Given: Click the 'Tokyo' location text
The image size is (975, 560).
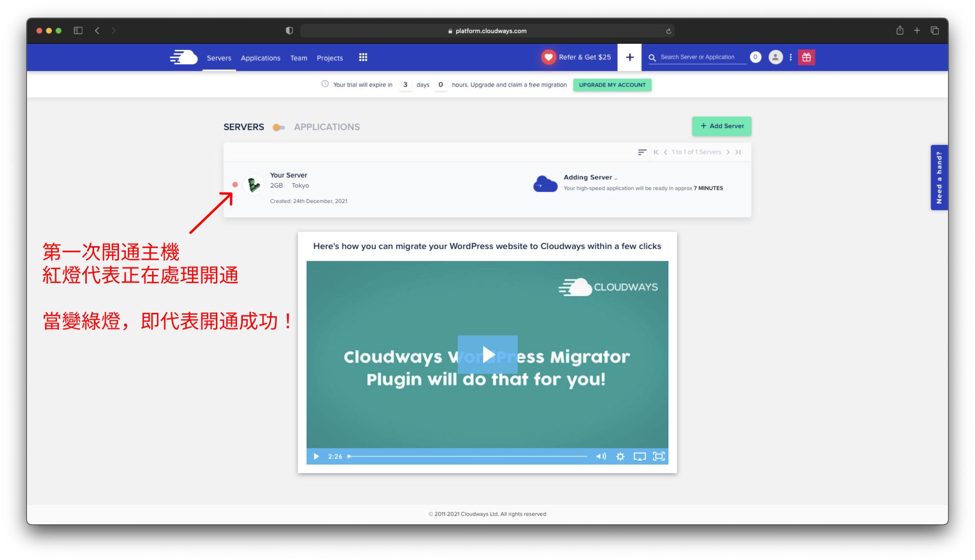Looking at the screenshot, I should (300, 186).
